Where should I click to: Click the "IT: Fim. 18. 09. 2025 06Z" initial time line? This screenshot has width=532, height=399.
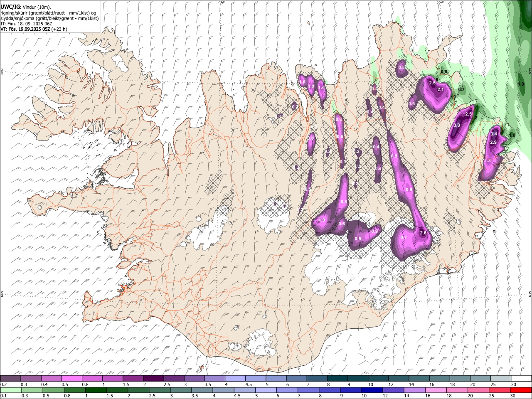click(x=26, y=24)
